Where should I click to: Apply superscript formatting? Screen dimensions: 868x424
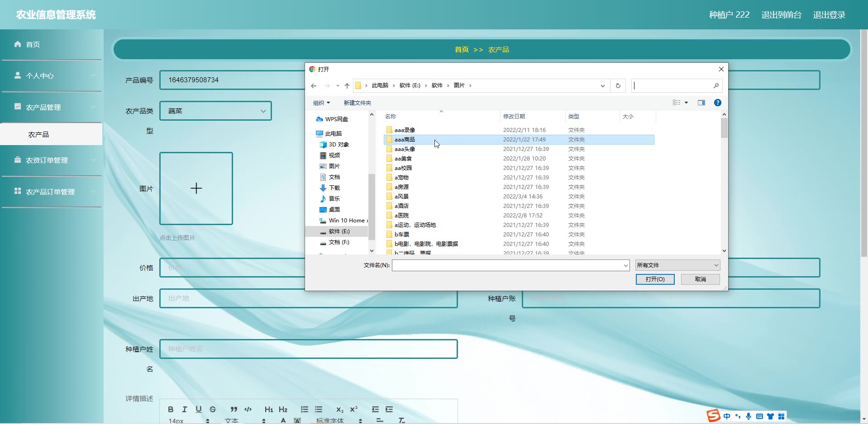pyautogui.click(x=354, y=410)
